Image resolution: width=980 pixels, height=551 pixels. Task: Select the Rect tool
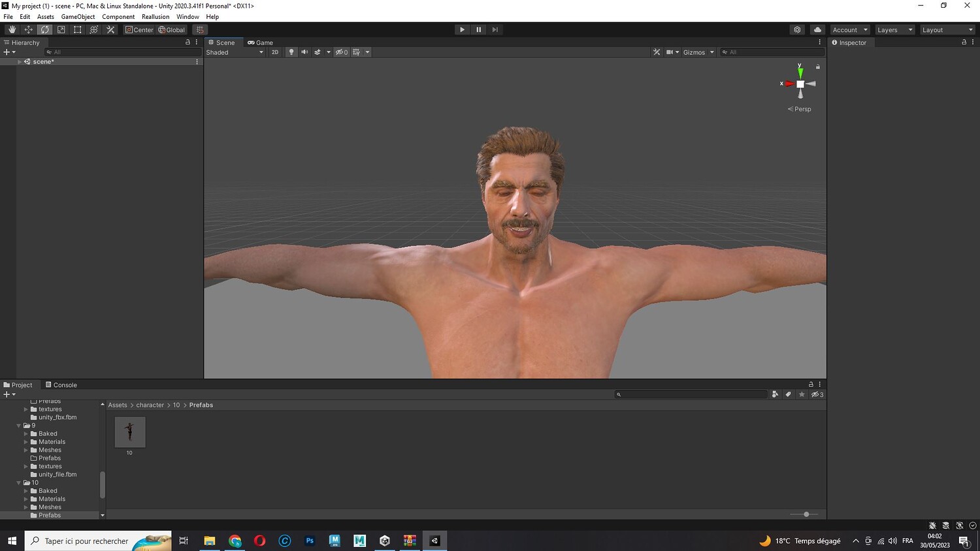[x=77, y=30]
